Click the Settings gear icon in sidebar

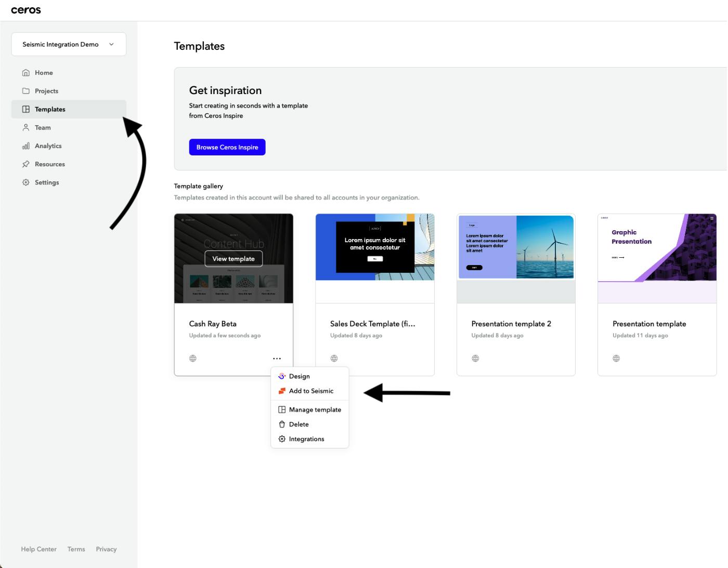(26, 182)
